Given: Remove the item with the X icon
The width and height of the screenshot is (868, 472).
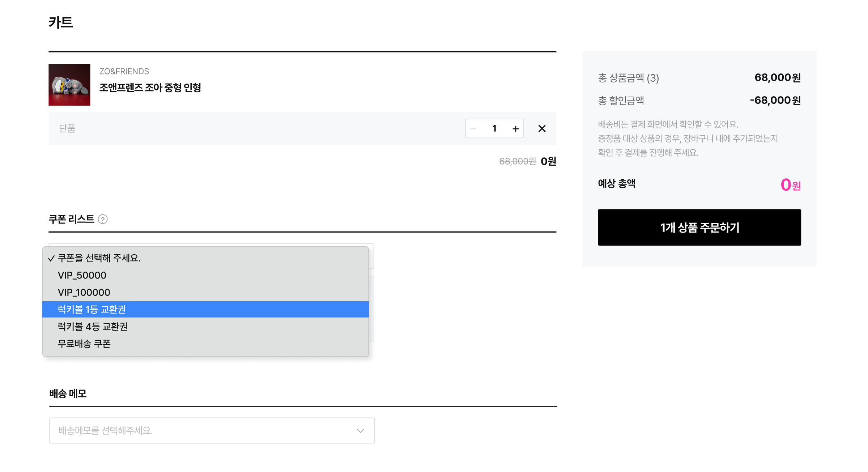Looking at the screenshot, I should 541,128.
